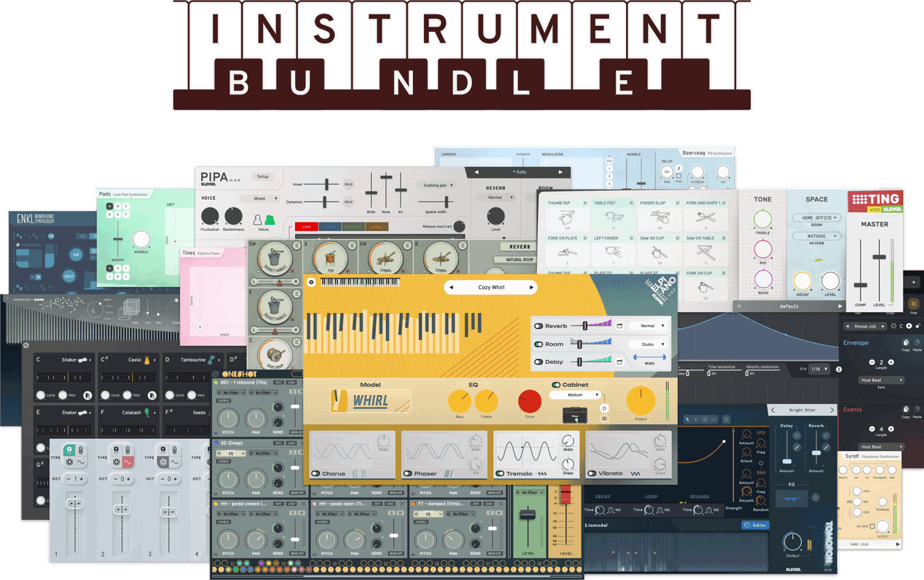Image resolution: width=924 pixels, height=580 pixels.
Task: Turn off the Cabinet switch
Action: coord(556,384)
